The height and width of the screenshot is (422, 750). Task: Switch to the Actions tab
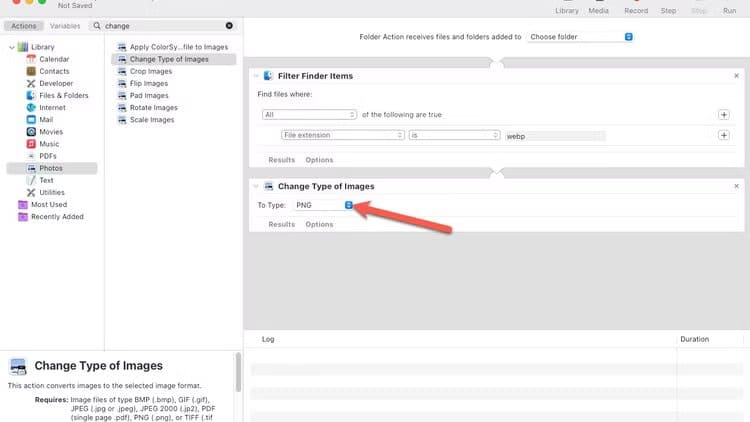click(x=23, y=26)
